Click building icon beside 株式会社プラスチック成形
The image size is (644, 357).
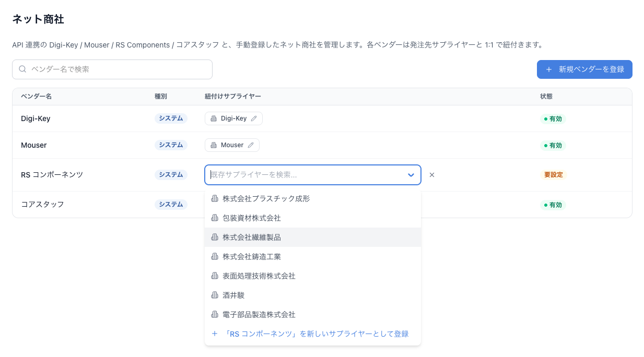tap(215, 199)
